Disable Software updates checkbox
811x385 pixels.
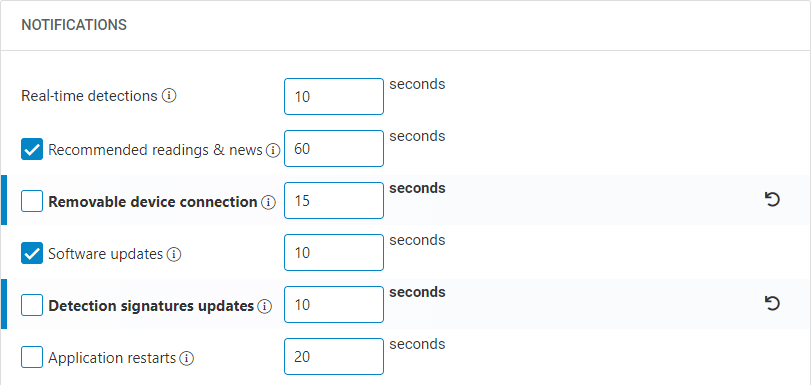tap(32, 254)
